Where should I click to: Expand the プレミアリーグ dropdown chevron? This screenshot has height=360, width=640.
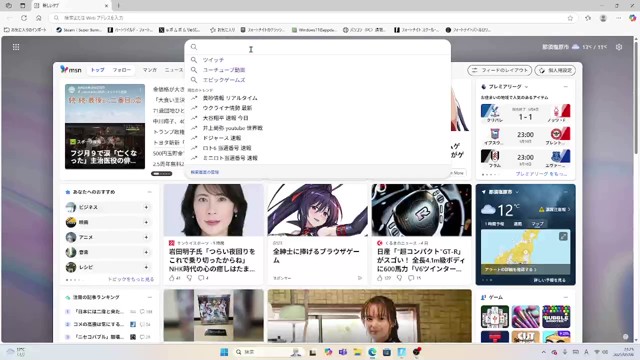527,87
